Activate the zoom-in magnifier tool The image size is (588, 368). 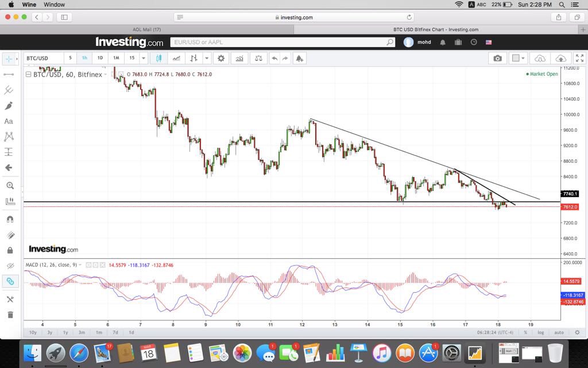click(x=10, y=186)
